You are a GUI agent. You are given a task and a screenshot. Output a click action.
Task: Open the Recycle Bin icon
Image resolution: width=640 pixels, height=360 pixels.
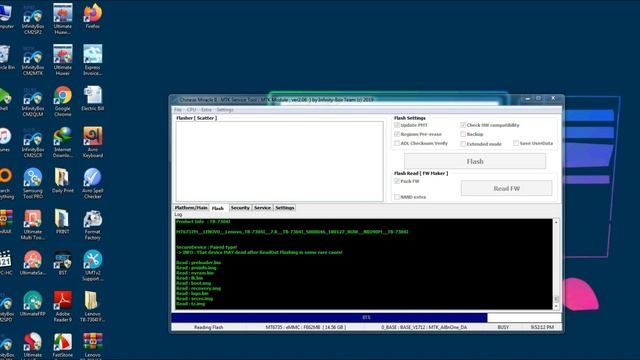(6, 58)
